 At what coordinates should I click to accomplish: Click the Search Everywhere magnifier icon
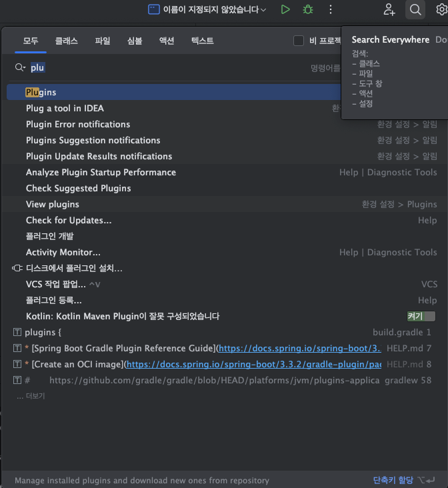pos(415,9)
